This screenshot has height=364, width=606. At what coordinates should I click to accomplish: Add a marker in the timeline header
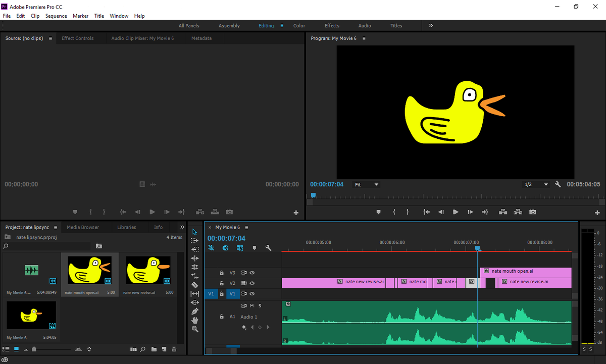pyautogui.click(x=254, y=248)
